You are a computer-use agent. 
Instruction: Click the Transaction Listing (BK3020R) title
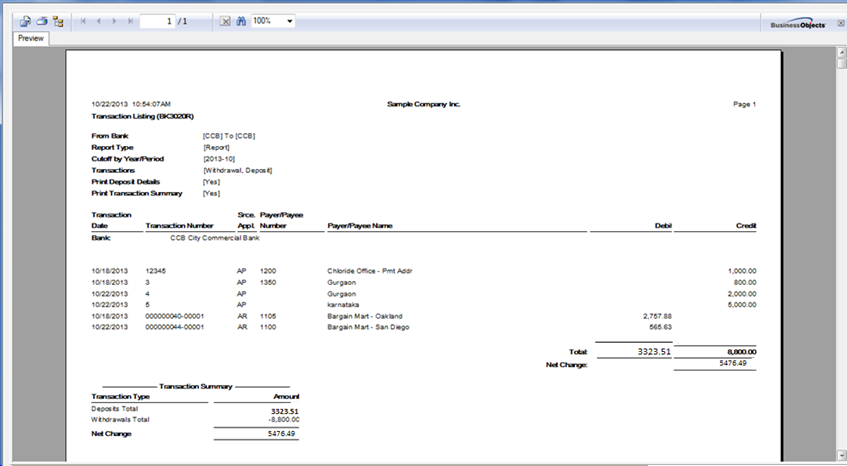pos(143,116)
